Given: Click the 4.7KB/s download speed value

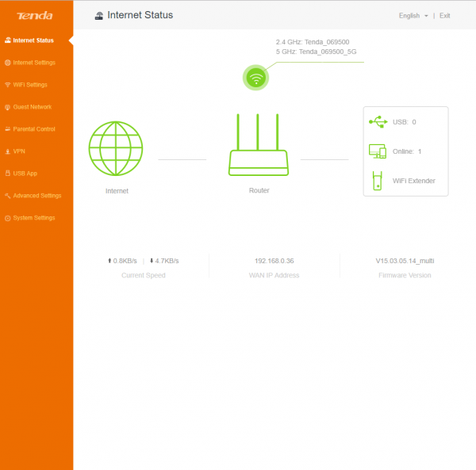Looking at the screenshot, I should [x=167, y=261].
